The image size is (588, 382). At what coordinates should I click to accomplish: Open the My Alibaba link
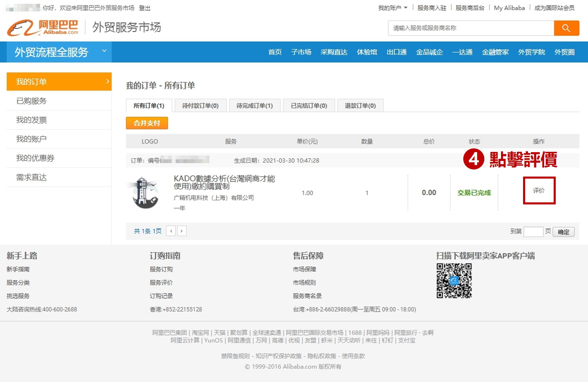tap(509, 8)
